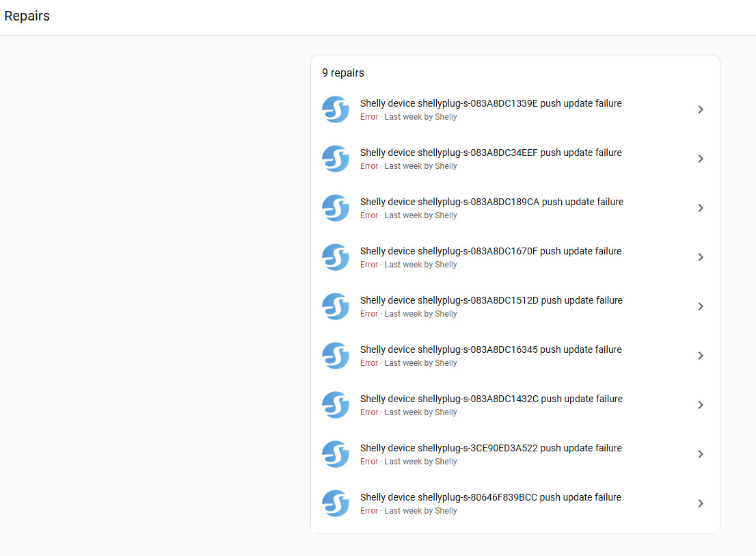Open shellyplug-s-083A8DC16345 push update failure
Screen dimensions: 756x556
491,350
